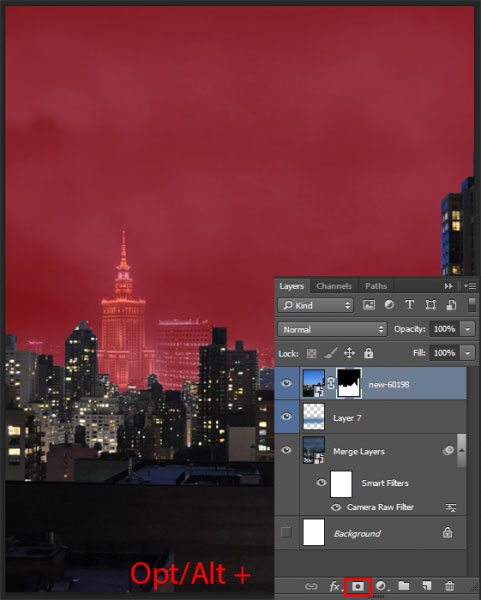Image resolution: width=481 pixels, height=600 pixels.
Task: Delete layer trash icon
Action: point(450,586)
